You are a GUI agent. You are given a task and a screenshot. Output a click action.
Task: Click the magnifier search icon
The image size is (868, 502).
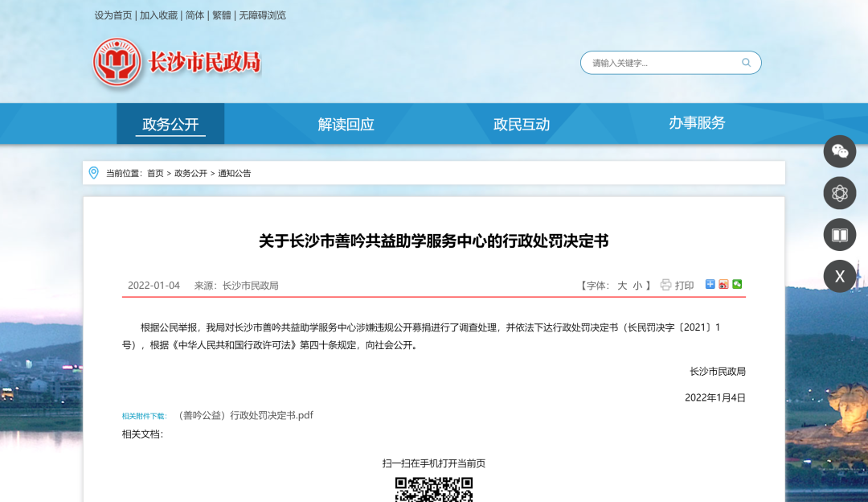tap(746, 63)
